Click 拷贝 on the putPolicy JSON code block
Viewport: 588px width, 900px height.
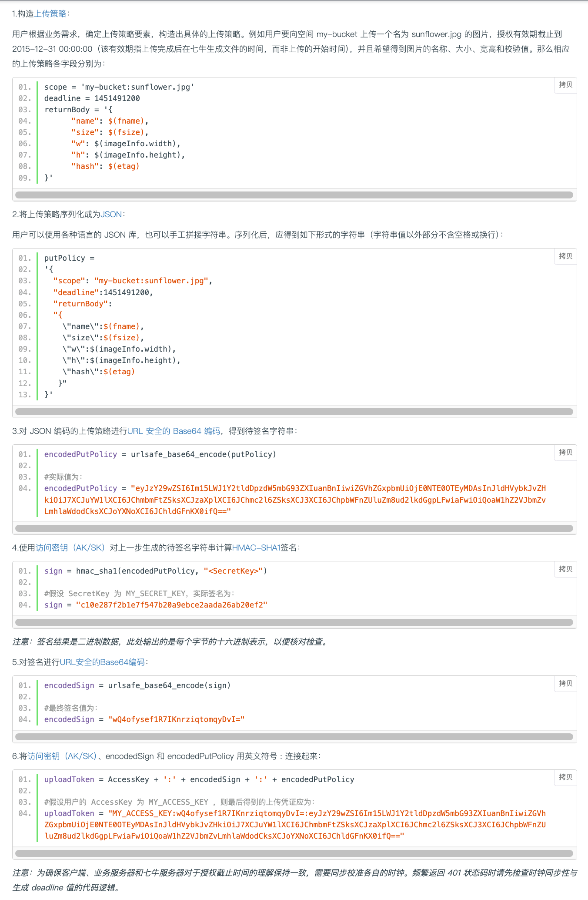[x=565, y=256]
